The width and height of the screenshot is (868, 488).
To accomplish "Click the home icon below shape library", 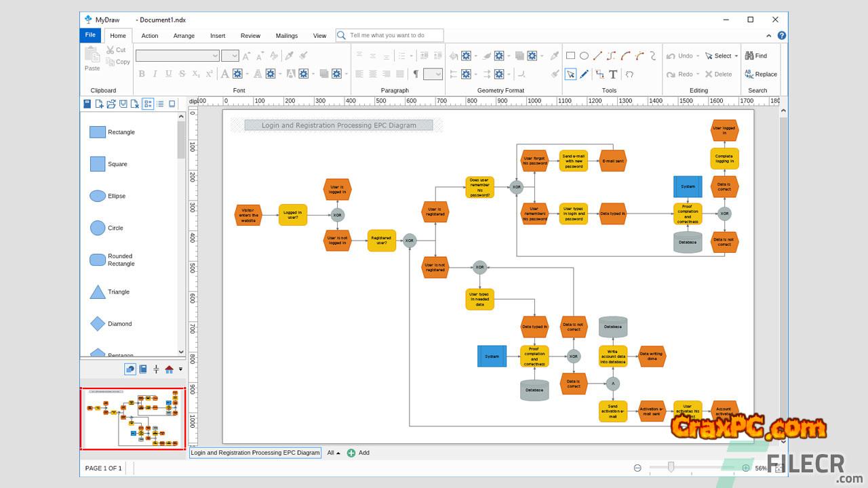I will coord(169,369).
